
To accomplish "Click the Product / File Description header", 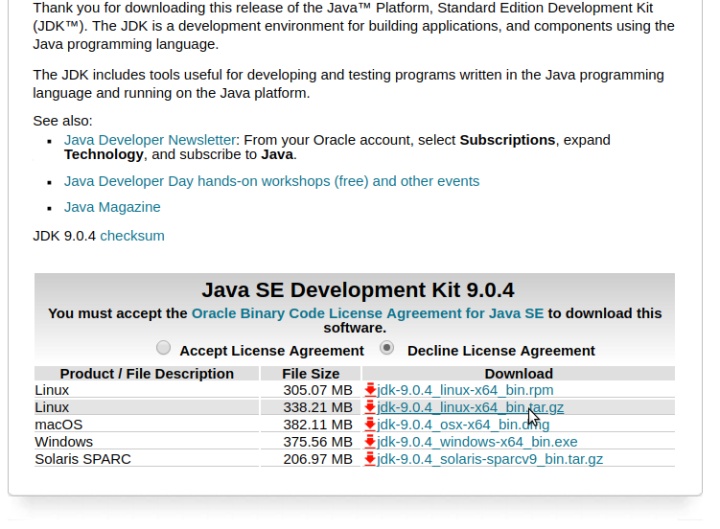I will coord(147,373).
